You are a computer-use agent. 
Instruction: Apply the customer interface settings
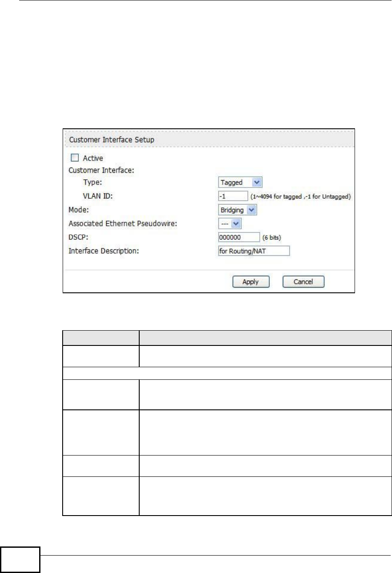click(x=251, y=282)
